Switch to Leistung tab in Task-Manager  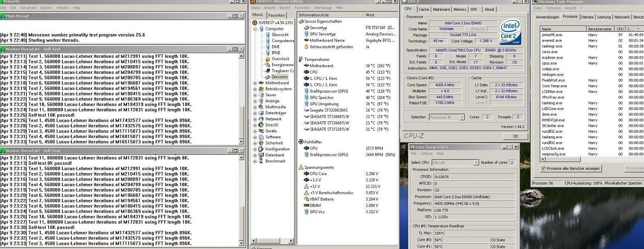[604, 17]
